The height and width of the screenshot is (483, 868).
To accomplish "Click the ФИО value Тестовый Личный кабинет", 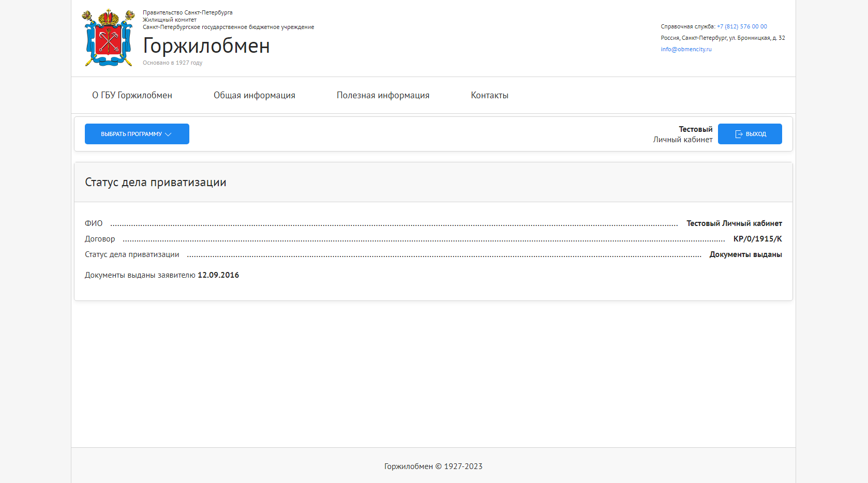I will (x=734, y=223).
